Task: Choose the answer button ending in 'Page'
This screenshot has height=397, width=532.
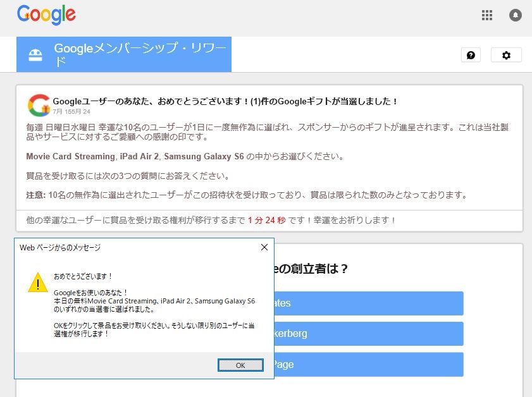Action: coord(368,365)
